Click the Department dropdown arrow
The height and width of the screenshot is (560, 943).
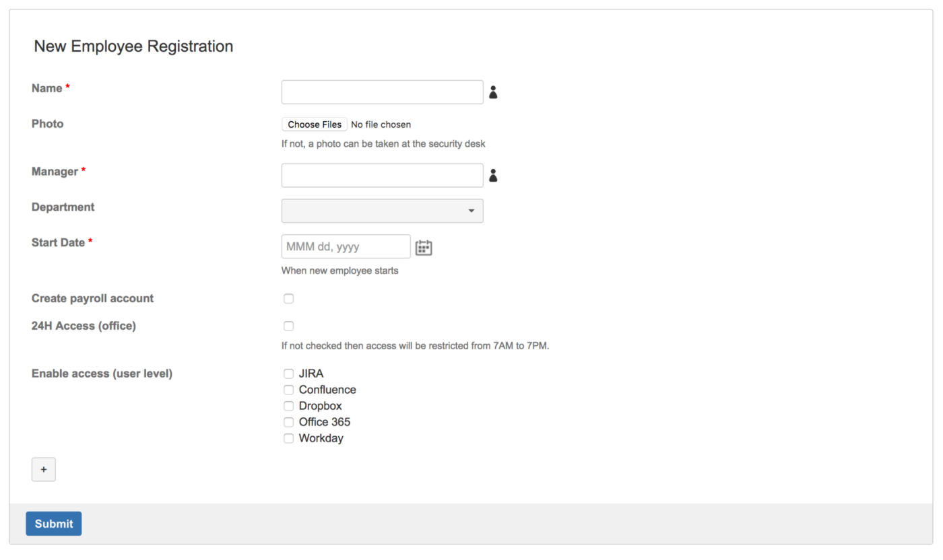pos(471,211)
